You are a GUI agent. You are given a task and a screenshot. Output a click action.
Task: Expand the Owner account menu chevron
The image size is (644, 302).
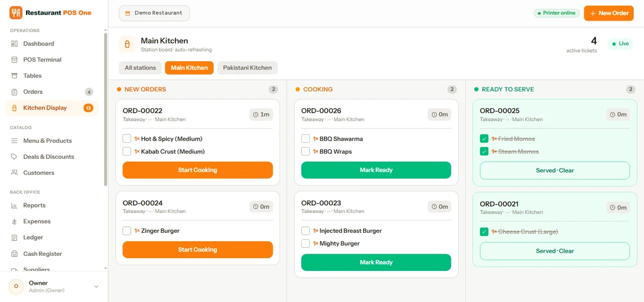96,286
